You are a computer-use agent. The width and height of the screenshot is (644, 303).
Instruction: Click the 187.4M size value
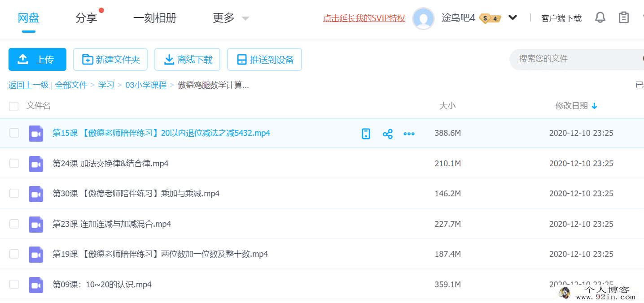pyautogui.click(x=447, y=254)
